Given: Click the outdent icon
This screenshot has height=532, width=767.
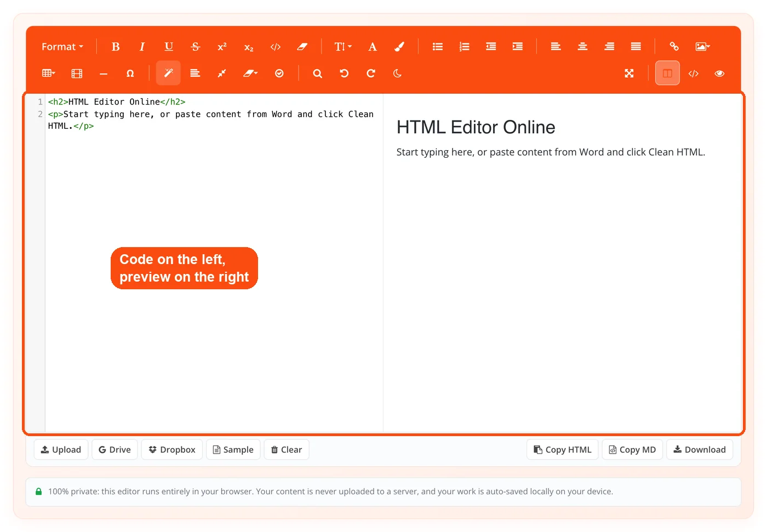Looking at the screenshot, I should pos(491,47).
